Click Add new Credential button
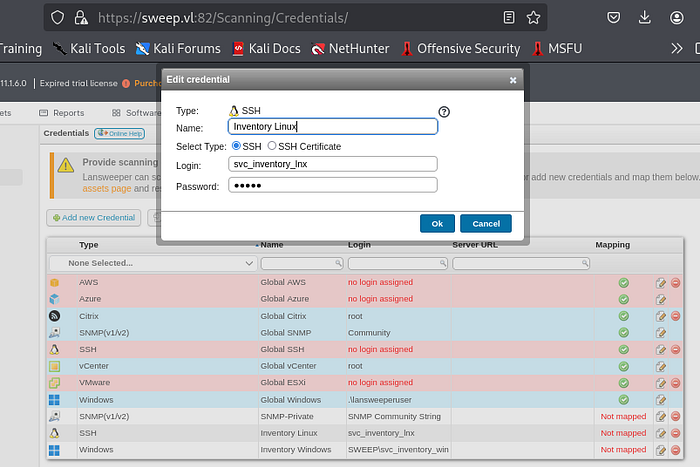The image size is (700, 467). coord(94,218)
